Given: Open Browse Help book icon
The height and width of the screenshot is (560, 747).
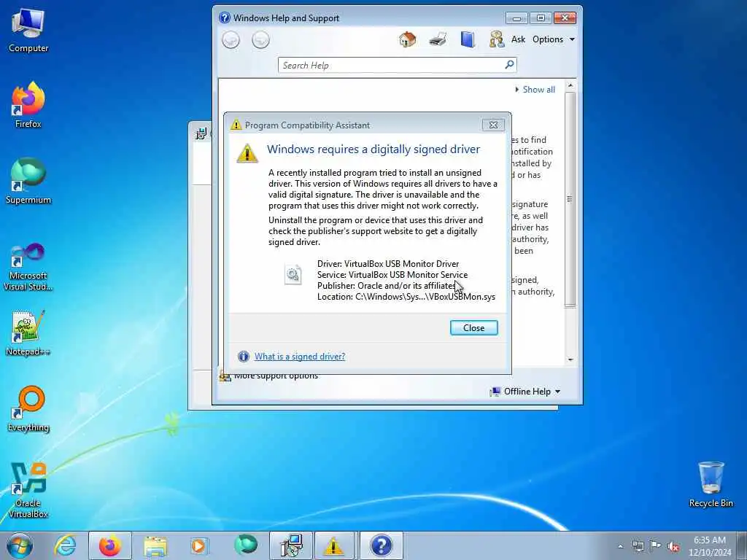Looking at the screenshot, I should 468,39.
